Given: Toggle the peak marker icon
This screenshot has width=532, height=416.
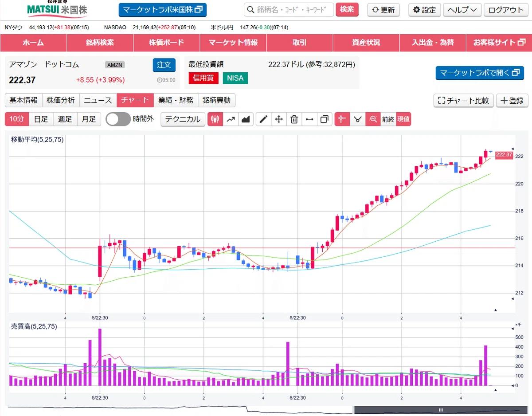Looking at the screenshot, I should pyautogui.click(x=342, y=119).
